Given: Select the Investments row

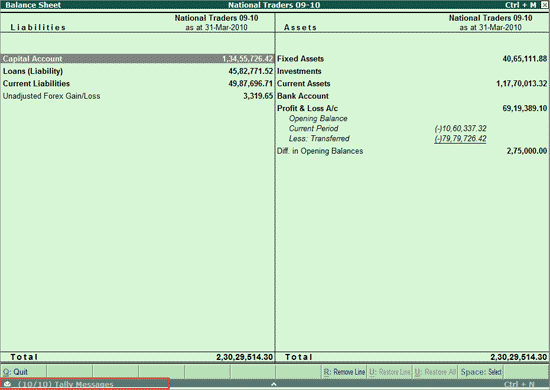Looking at the screenshot, I should pyautogui.click(x=412, y=71).
